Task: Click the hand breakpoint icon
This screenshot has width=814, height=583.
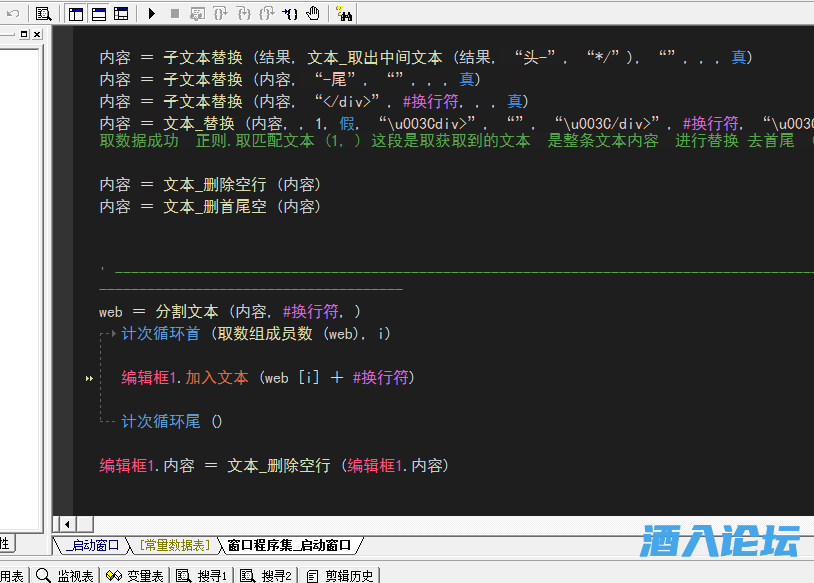Action: (x=312, y=13)
